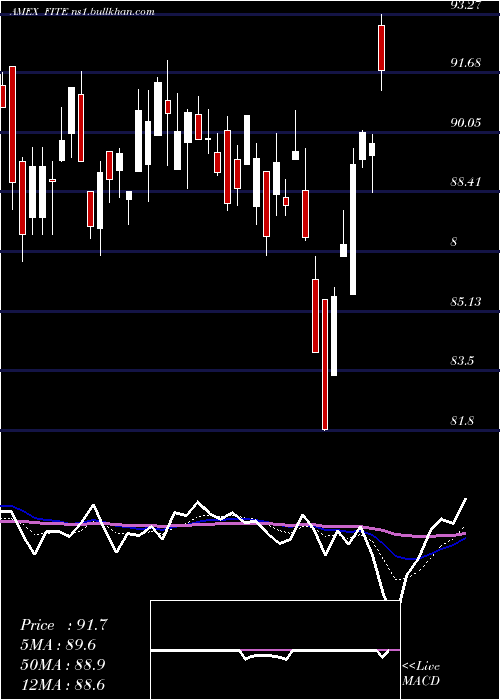Select the 93.27 price axis label
Screen dimensions: 500x700
point(466,5)
